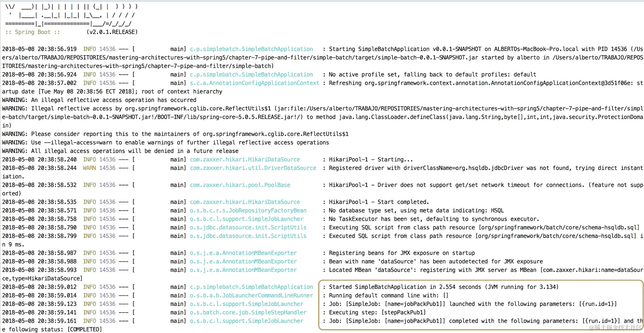This screenshot has width=644, height=333.
Task: Click 'Registering beans for JMX exposure' message
Action: (x=402, y=253)
